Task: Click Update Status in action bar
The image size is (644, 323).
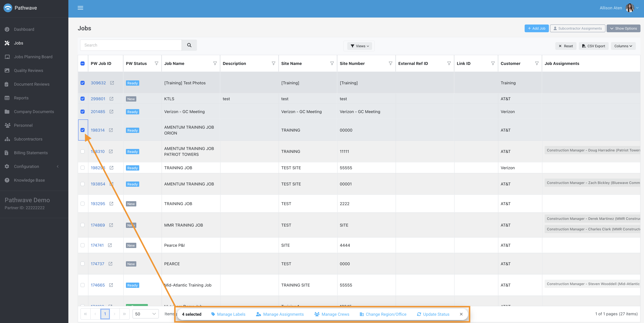Action: click(433, 314)
